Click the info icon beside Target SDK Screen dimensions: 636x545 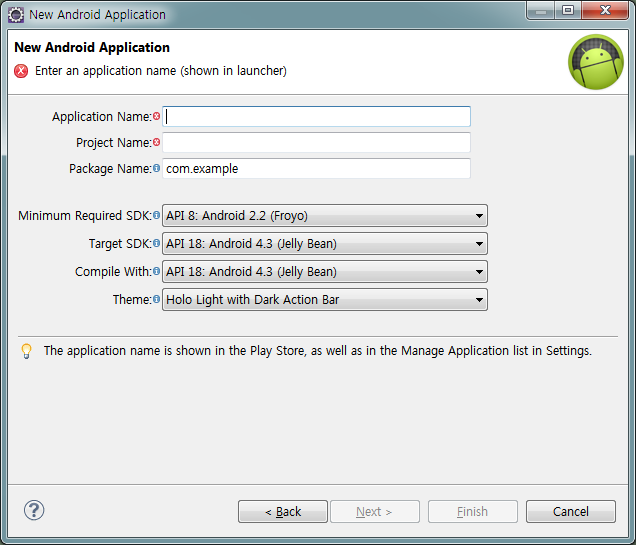[x=157, y=243]
